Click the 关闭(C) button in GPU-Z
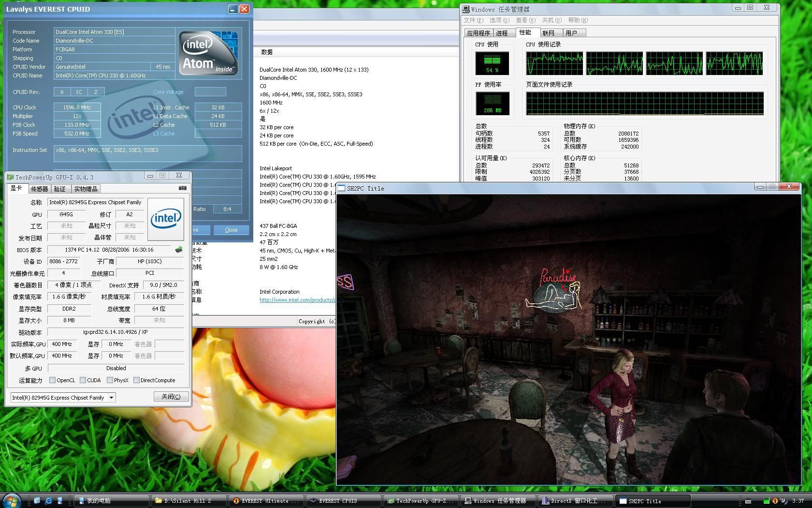This screenshot has height=508, width=812. coord(171,397)
